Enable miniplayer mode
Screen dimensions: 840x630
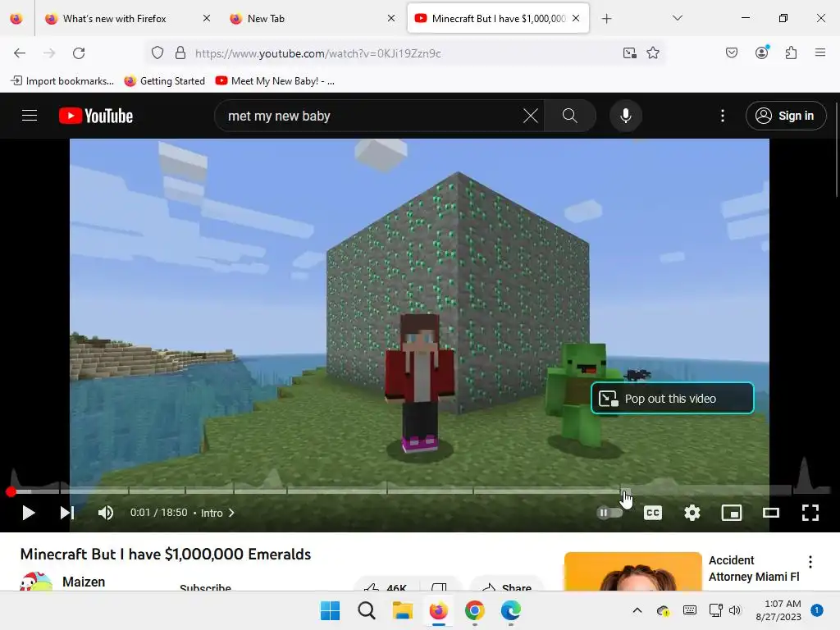tap(731, 513)
